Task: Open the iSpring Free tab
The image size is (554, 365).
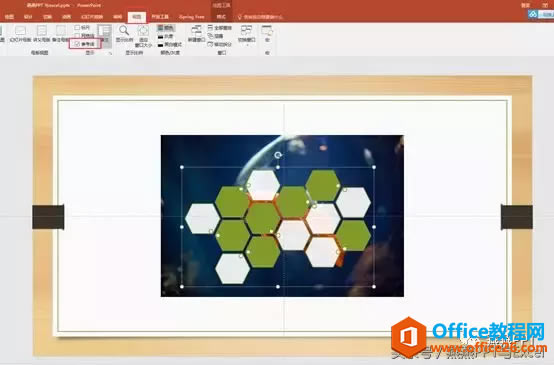Action: [191, 17]
